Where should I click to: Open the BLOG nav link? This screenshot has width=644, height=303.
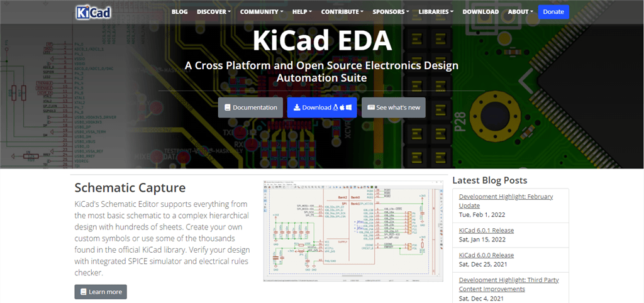pos(179,12)
